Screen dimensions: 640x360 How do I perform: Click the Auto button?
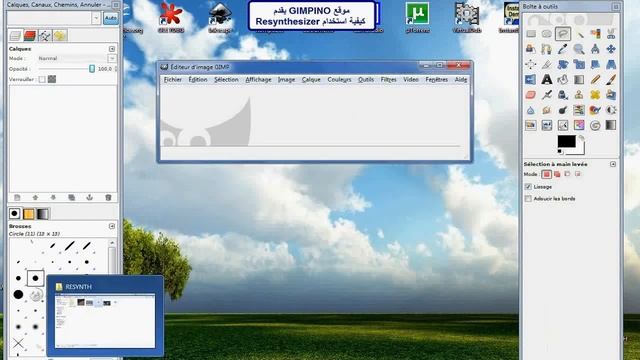[110, 18]
